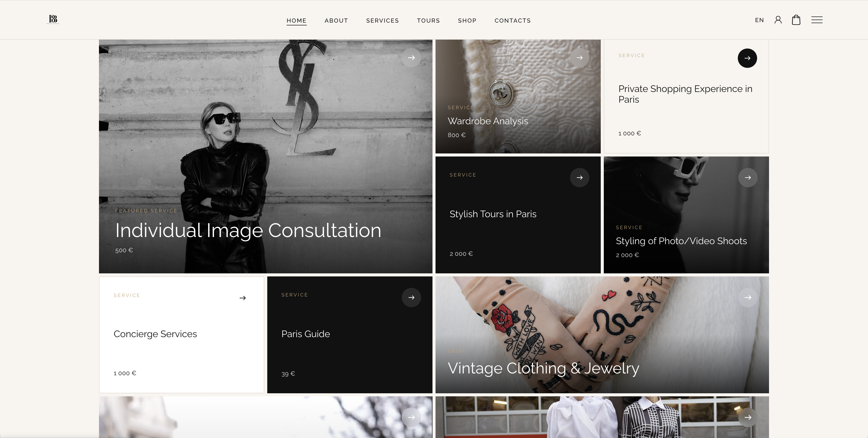Click black arrow on Private Shopping Experience card

click(747, 58)
